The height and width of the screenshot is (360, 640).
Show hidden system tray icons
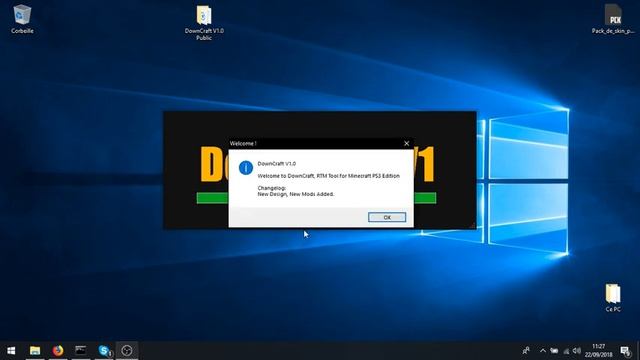(542, 351)
